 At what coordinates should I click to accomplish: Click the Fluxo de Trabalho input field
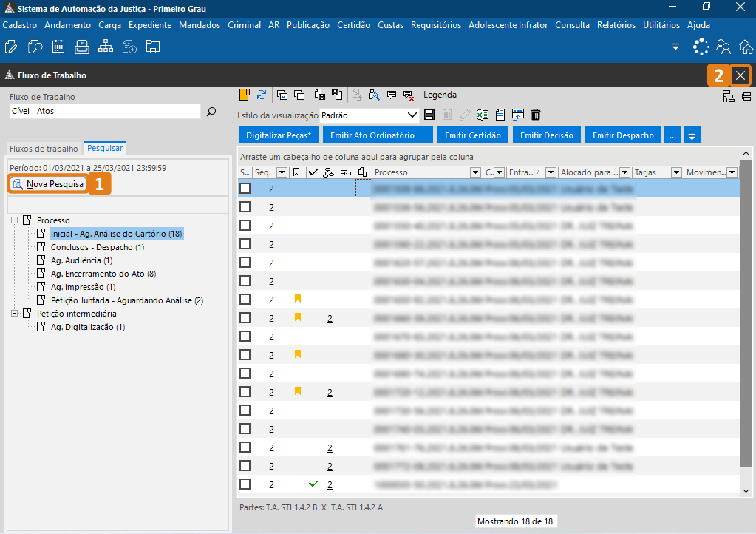click(105, 112)
